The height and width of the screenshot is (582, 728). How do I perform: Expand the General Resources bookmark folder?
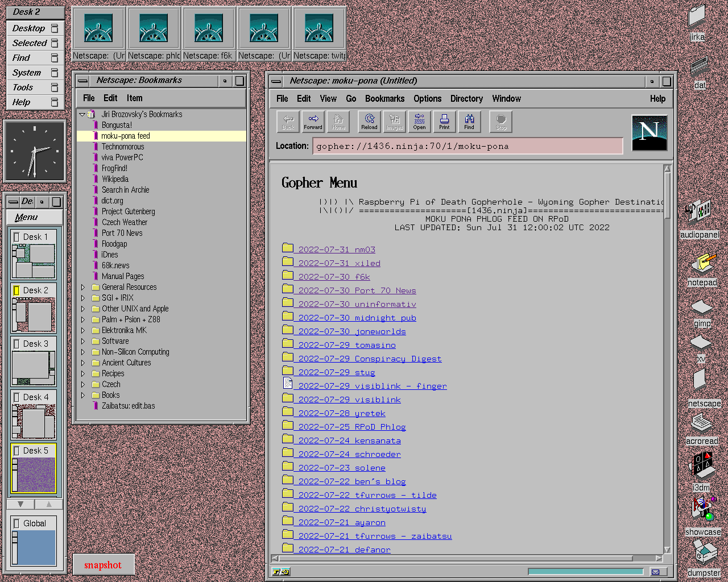83,287
